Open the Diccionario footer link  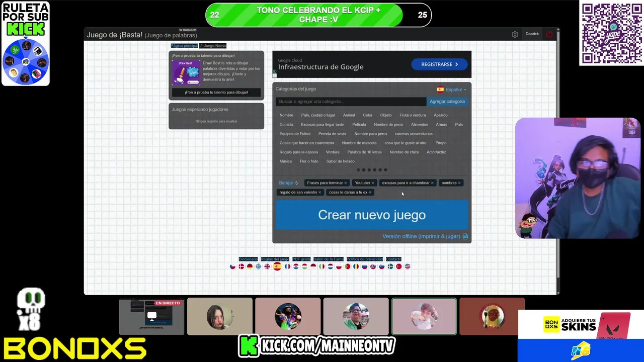click(248, 259)
